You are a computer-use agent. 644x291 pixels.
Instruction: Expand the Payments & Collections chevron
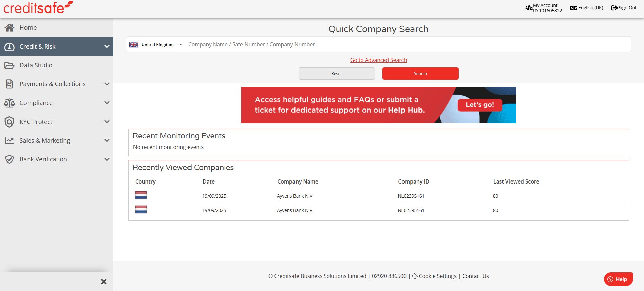click(107, 84)
